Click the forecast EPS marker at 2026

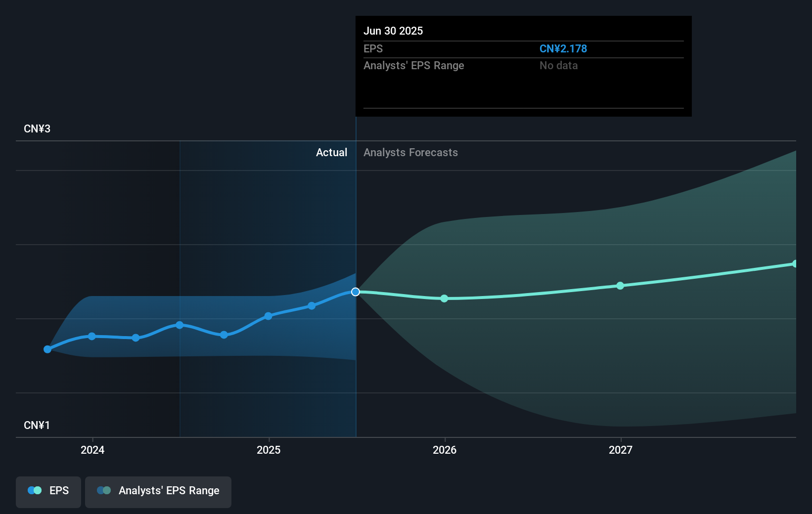click(444, 299)
